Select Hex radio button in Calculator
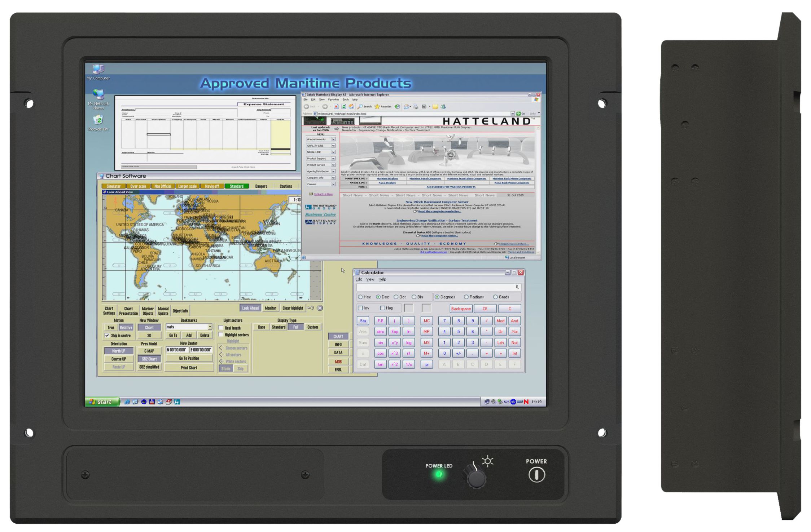The width and height of the screenshot is (811, 532). [360, 297]
